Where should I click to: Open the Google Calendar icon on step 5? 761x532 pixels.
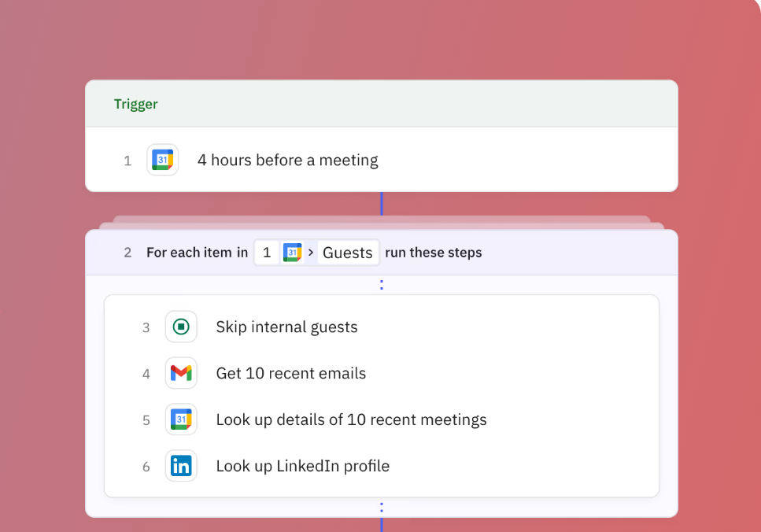pyautogui.click(x=181, y=419)
